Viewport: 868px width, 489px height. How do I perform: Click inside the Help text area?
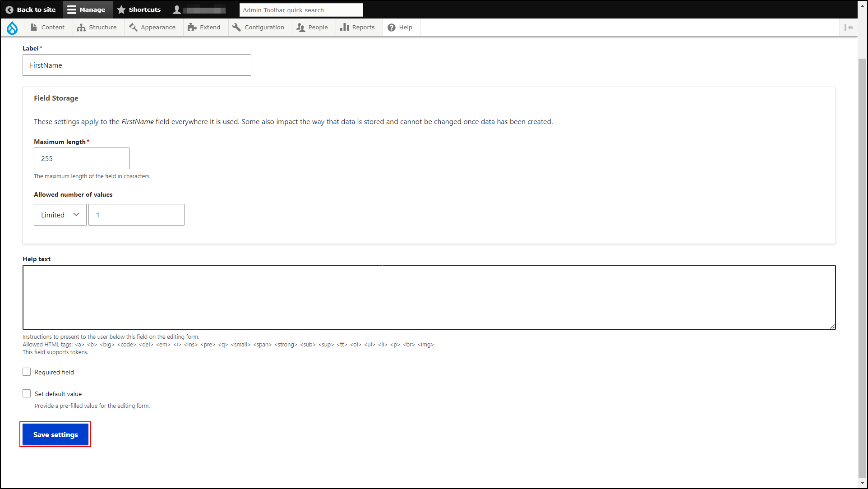[429, 297]
